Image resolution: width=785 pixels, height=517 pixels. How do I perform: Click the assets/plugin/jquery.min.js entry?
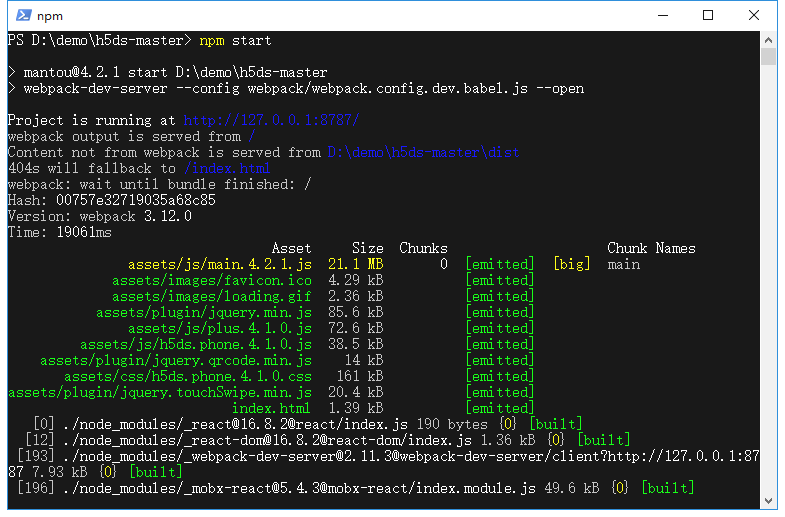(x=204, y=312)
